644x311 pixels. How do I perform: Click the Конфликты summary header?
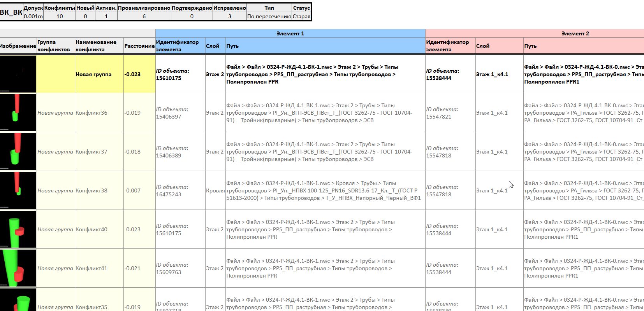tap(60, 8)
